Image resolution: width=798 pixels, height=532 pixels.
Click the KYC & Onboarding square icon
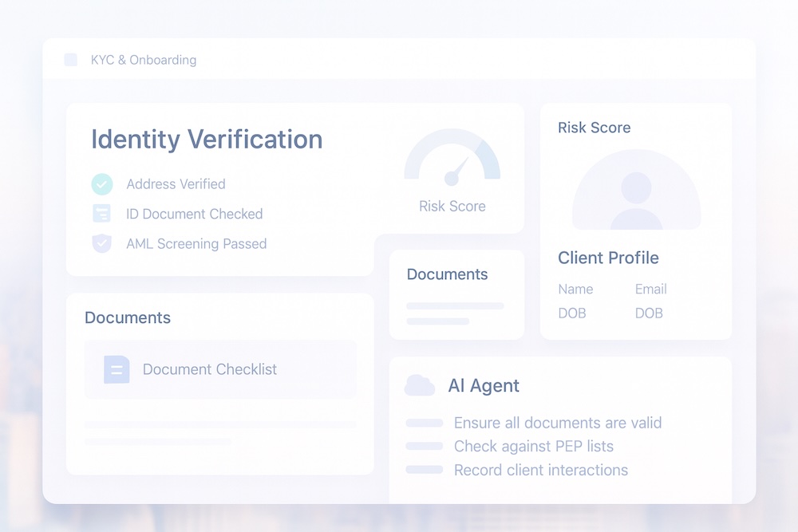(x=70, y=60)
